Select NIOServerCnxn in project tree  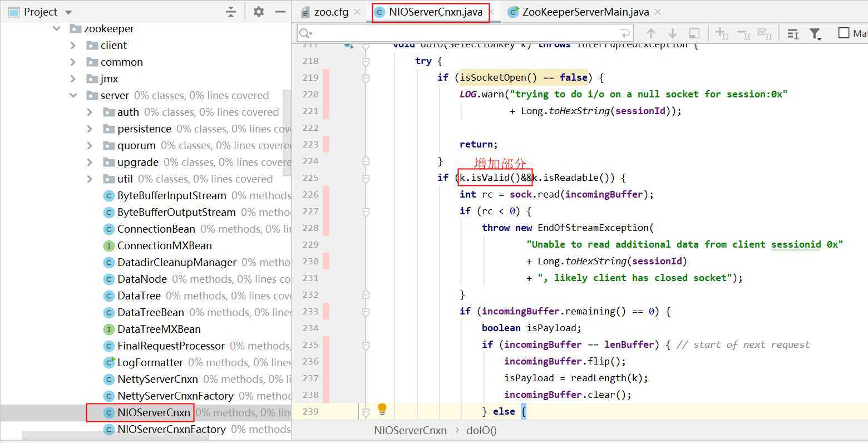coord(154,412)
